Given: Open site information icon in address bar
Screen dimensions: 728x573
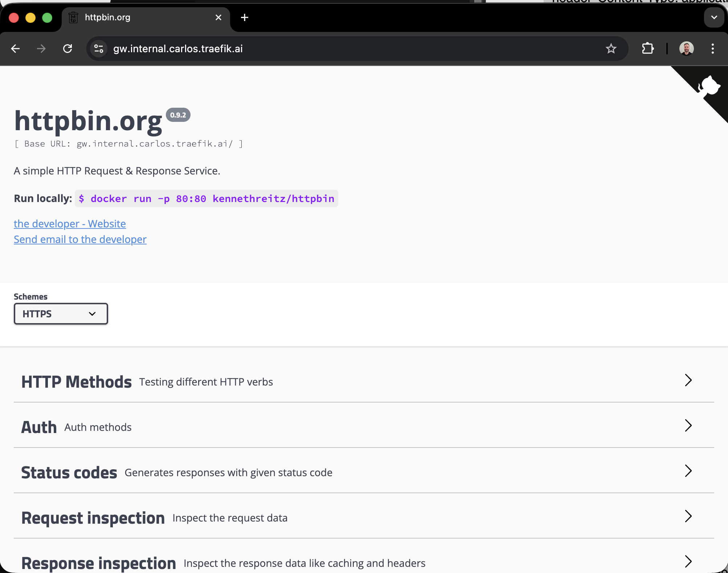Looking at the screenshot, I should [x=99, y=49].
